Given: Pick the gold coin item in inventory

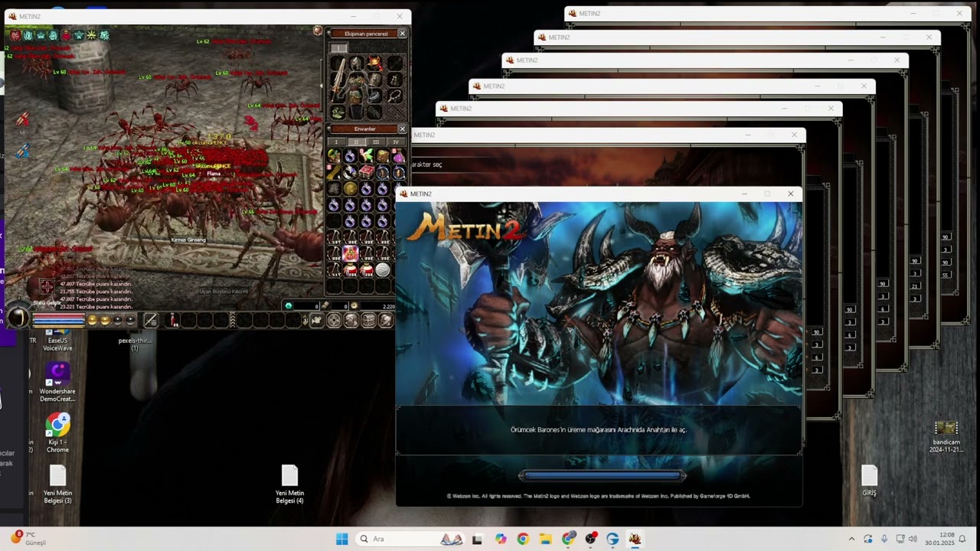Looking at the screenshot, I should (x=349, y=187).
